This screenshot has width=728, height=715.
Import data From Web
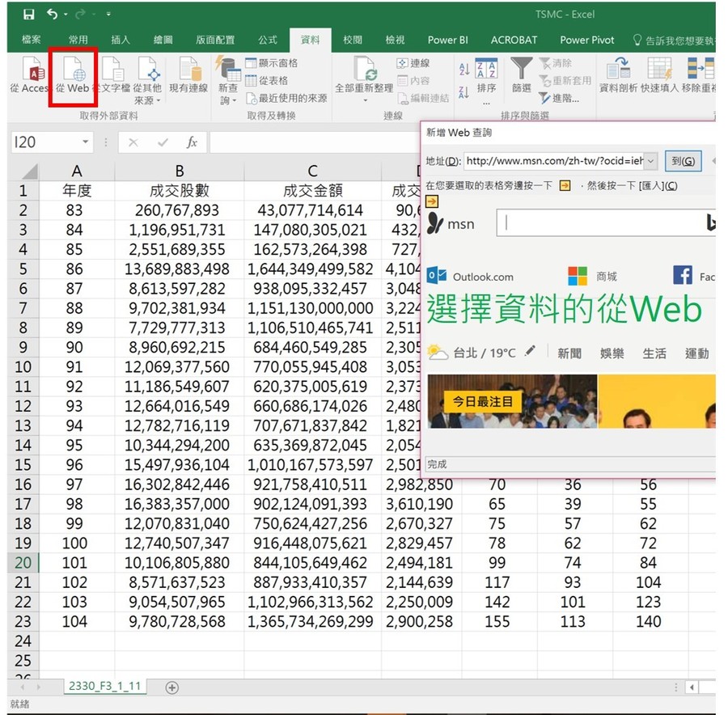pos(73,74)
